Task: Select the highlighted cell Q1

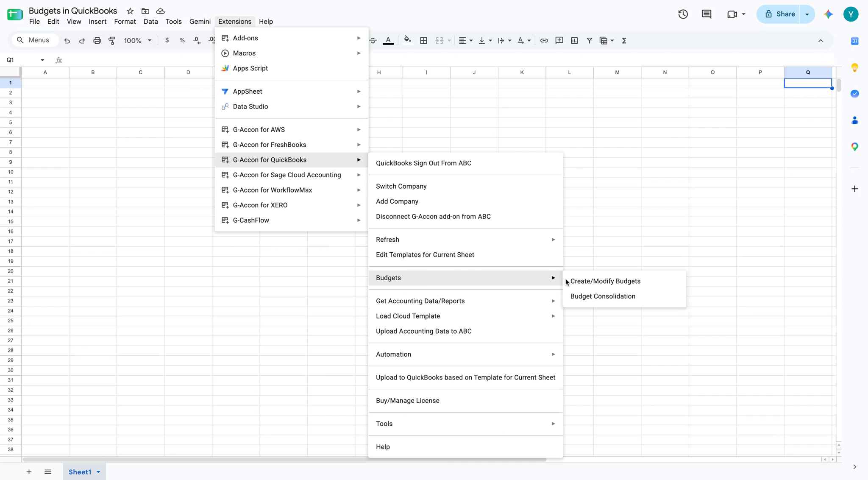Action: [x=808, y=83]
